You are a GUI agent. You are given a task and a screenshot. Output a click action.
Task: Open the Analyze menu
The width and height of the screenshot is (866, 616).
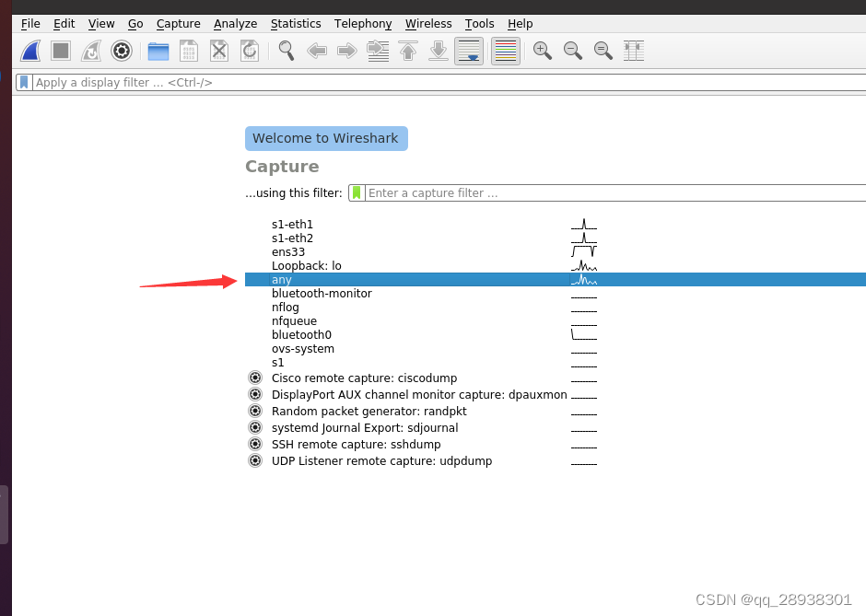click(235, 24)
